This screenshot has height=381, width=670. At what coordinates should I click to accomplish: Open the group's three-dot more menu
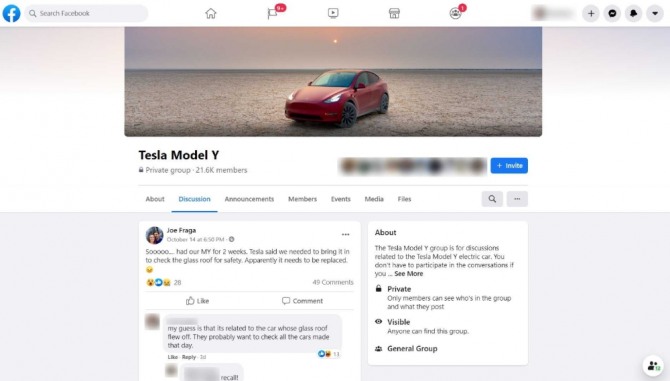(517, 199)
